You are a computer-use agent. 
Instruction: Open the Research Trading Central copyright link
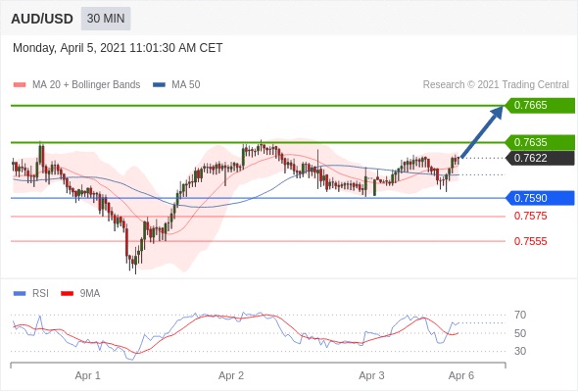tap(496, 85)
